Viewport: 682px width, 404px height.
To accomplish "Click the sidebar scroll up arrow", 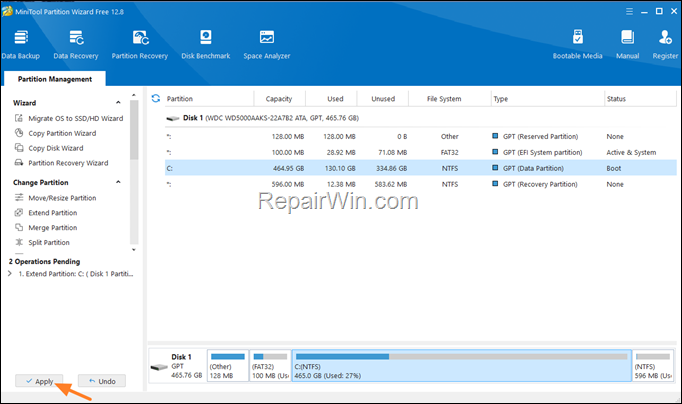I will 134,95.
